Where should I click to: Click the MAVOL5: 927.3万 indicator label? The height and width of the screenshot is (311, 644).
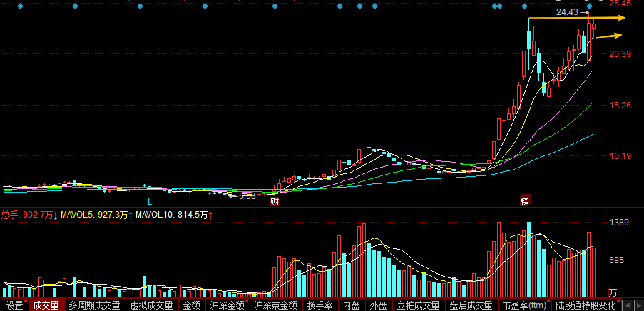[94, 215]
